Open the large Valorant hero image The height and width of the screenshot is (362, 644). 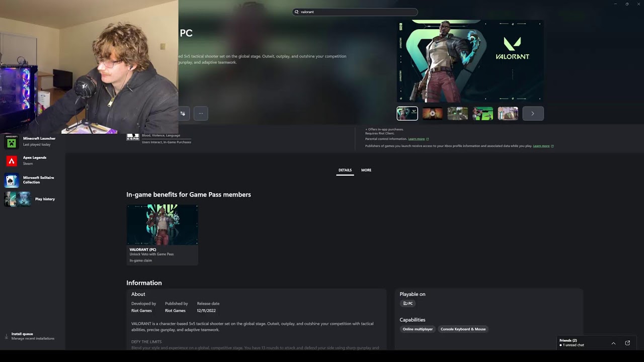[470, 61]
